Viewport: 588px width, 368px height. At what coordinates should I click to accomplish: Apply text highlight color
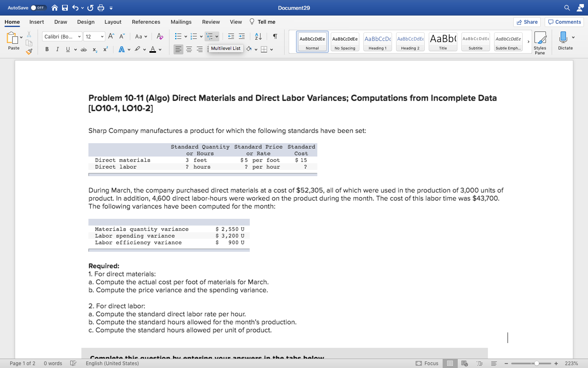pos(138,49)
